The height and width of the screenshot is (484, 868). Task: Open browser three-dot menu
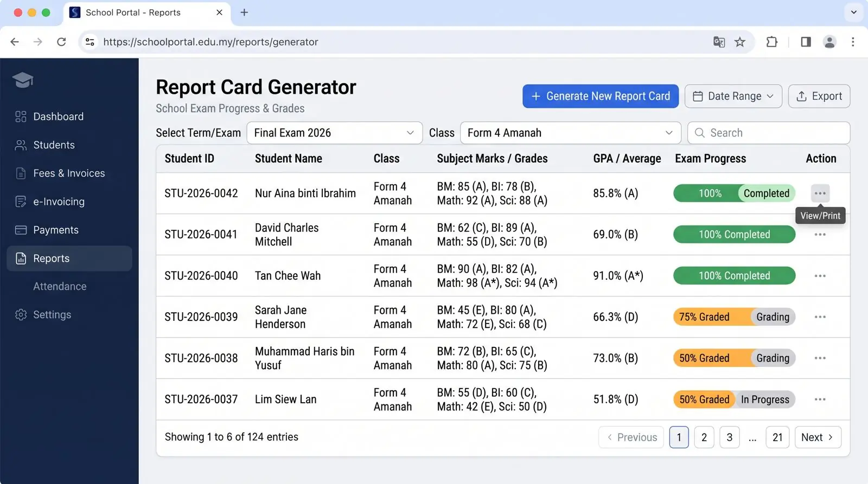point(853,42)
